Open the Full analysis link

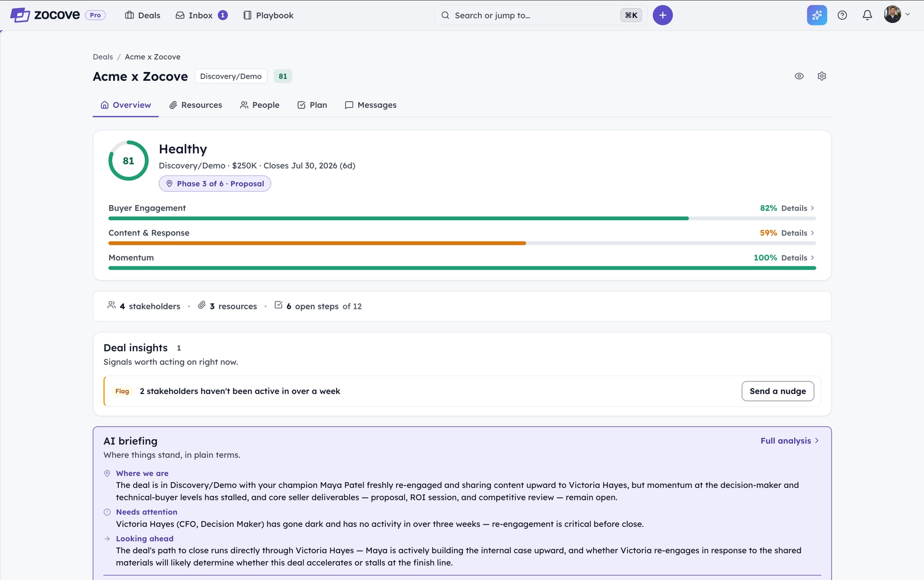(x=790, y=441)
